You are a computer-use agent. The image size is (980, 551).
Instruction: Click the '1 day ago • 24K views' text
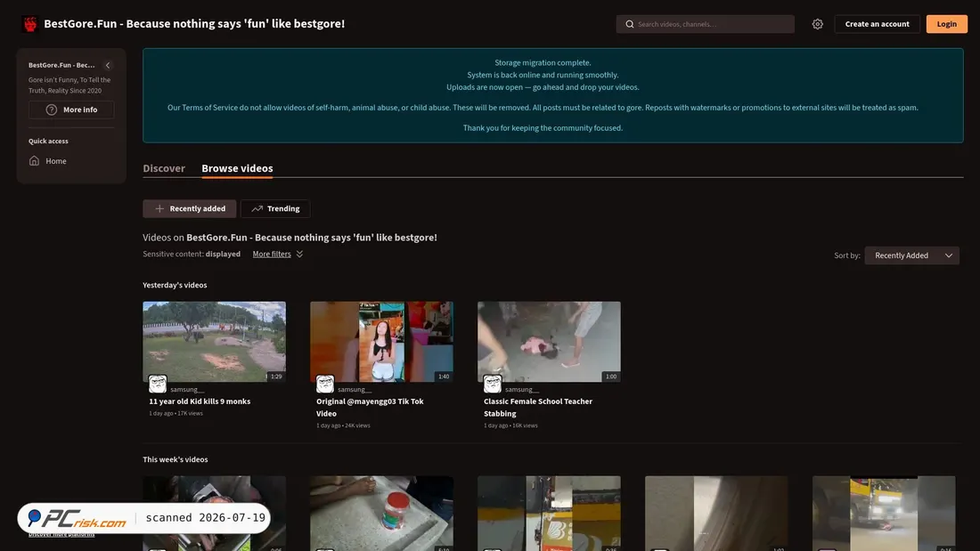[343, 425]
